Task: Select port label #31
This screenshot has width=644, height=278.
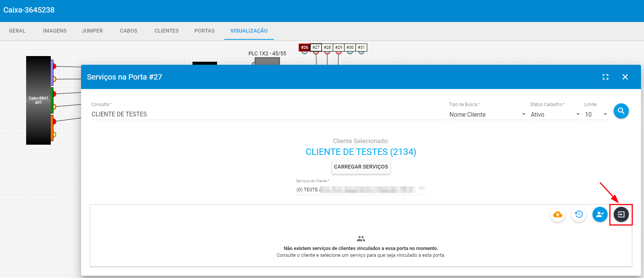Action: (x=361, y=47)
